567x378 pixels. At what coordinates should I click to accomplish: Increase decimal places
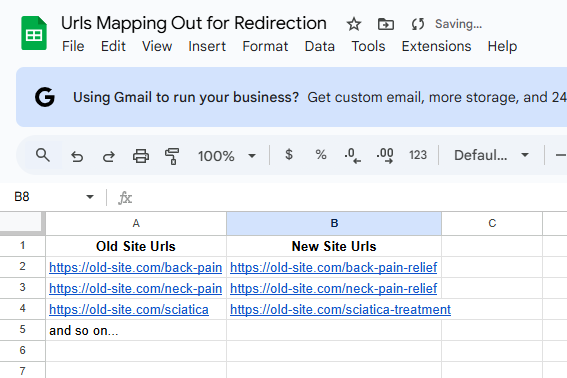click(x=385, y=156)
